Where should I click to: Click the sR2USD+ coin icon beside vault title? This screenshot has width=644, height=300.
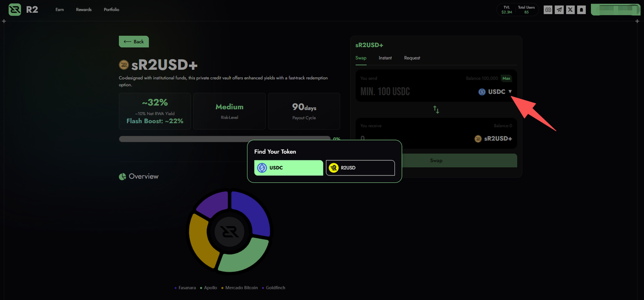(x=124, y=65)
